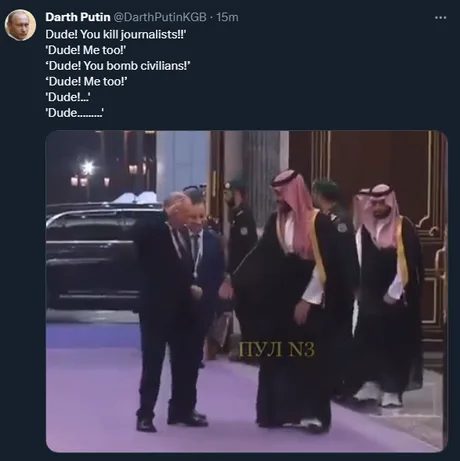Select the final 'Dude.........' text line
The height and width of the screenshot is (461, 460).
click(x=74, y=113)
